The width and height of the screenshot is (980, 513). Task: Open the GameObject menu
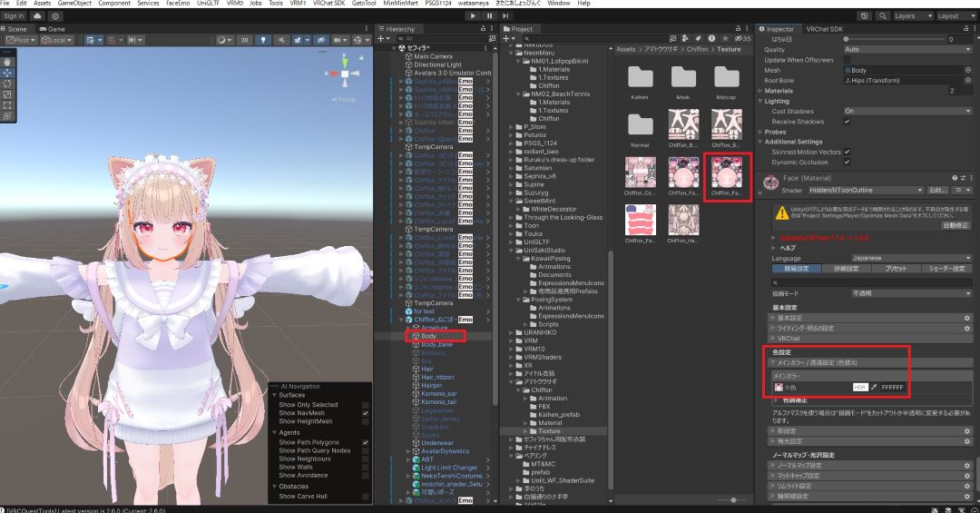[73, 3]
